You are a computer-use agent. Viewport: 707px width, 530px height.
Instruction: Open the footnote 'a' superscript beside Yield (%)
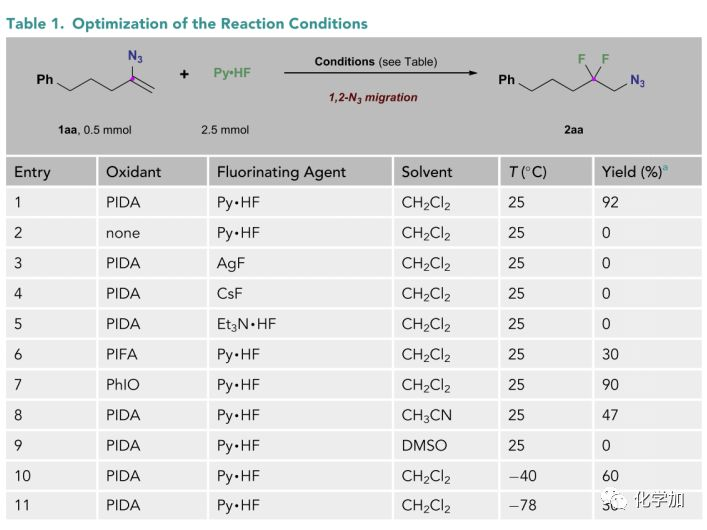click(666, 169)
